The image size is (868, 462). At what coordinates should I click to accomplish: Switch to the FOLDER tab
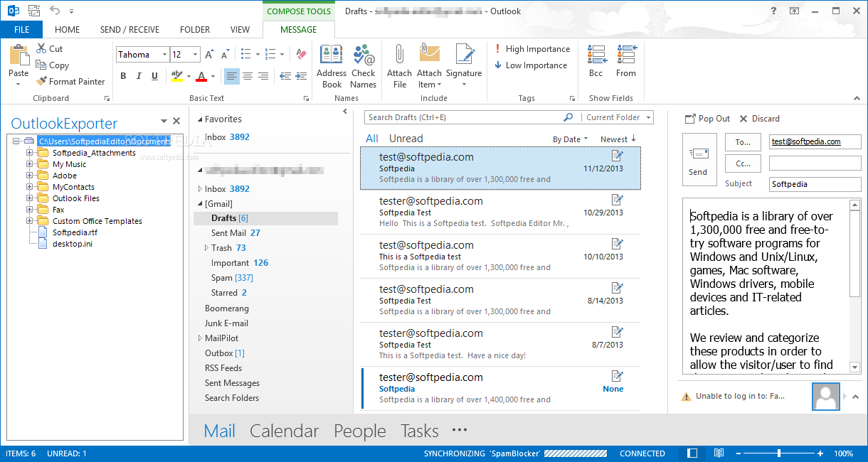[195, 30]
